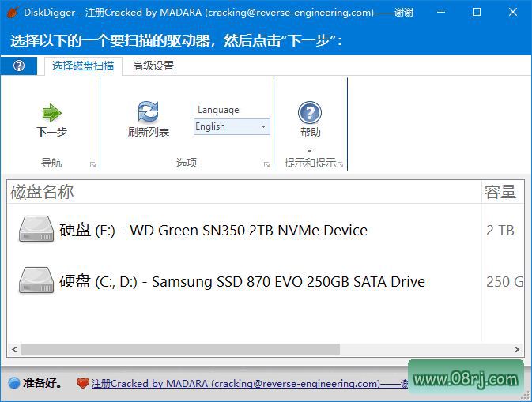
Task: Click the DiskDigger app icon in title bar
Action: tap(13, 12)
